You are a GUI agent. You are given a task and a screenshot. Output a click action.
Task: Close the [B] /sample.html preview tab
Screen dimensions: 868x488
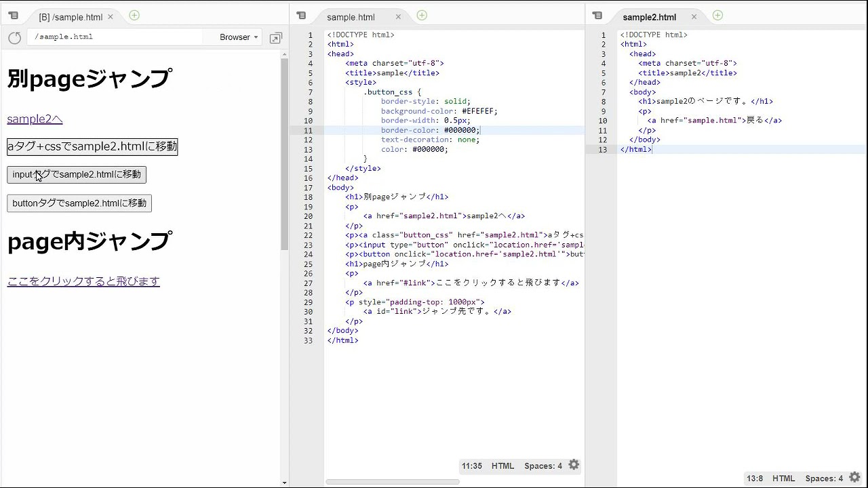(111, 17)
